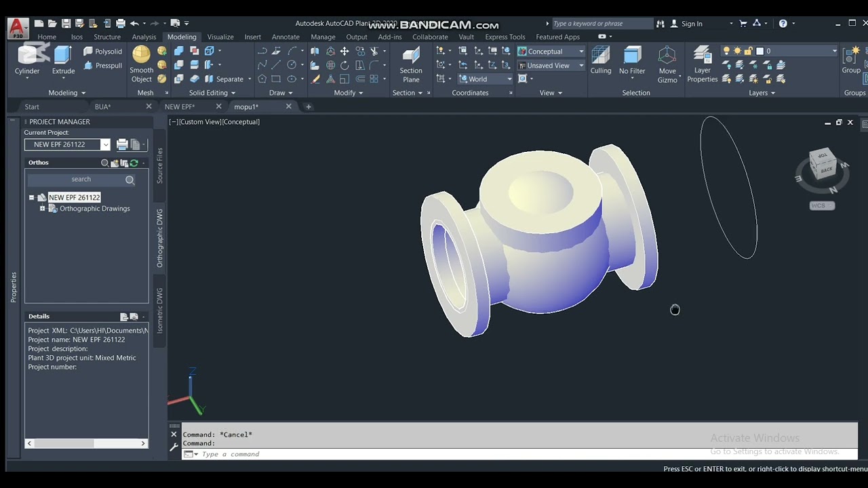Expand Orthographic Drawings tree node
868x488 pixels.
42,209
